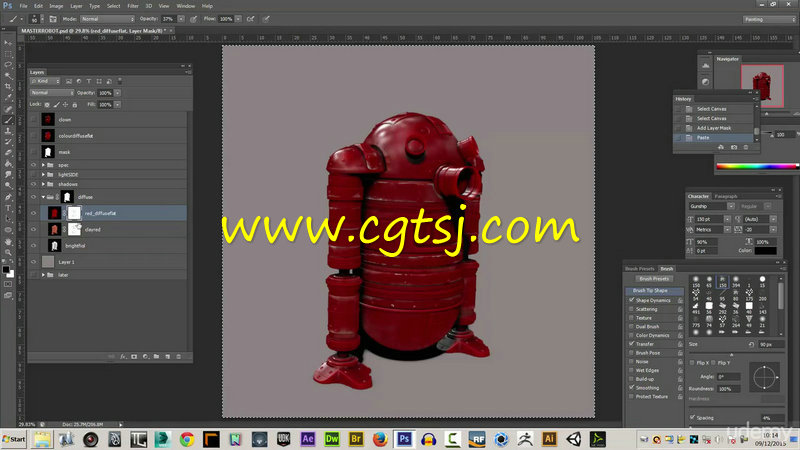Select the Move tool in toolbox

pos(8,43)
